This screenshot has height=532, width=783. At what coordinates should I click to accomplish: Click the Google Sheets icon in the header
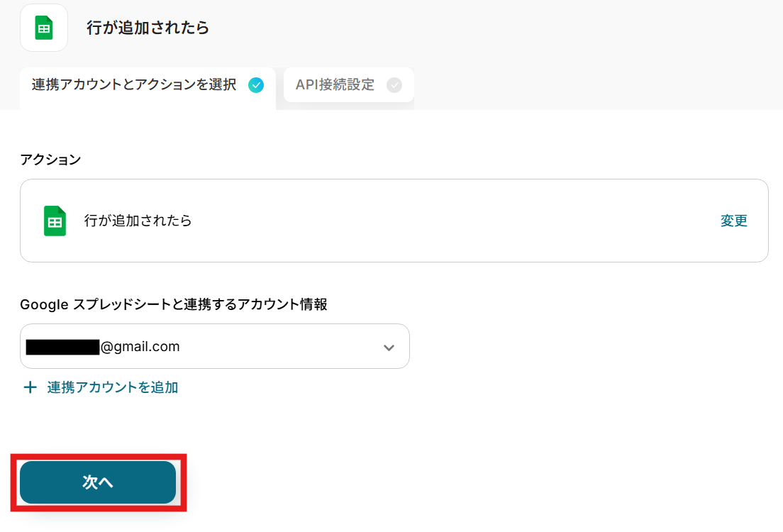coord(44,28)
